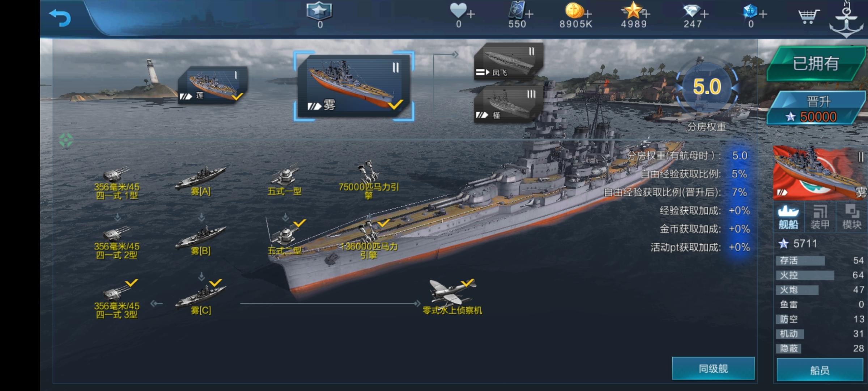Open the next tier III battleship card

click(x=508, y=104)
